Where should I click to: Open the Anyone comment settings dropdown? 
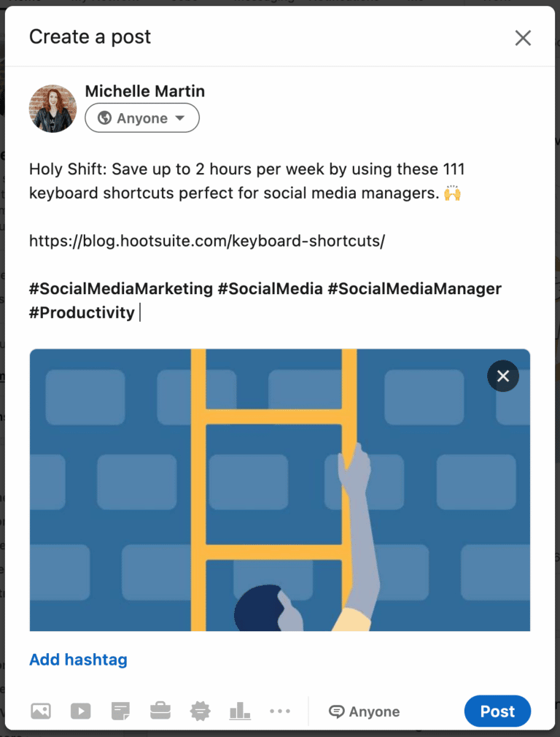[x=364, y=711]
